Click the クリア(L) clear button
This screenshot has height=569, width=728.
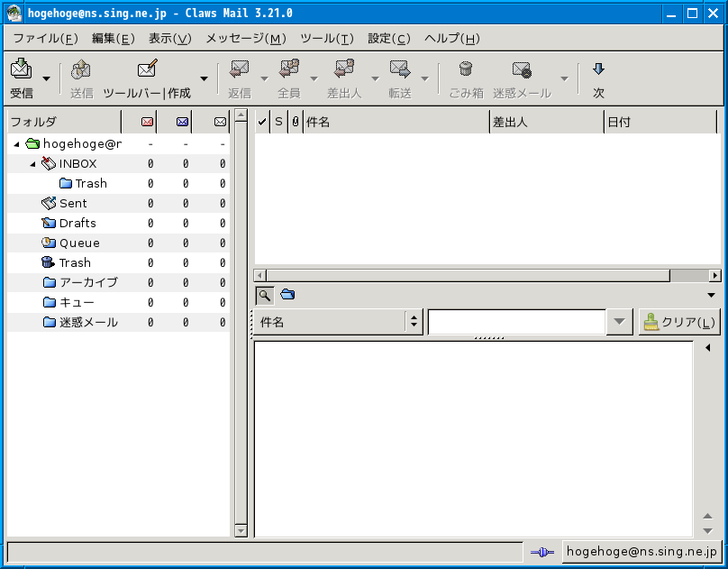(679, 322)
